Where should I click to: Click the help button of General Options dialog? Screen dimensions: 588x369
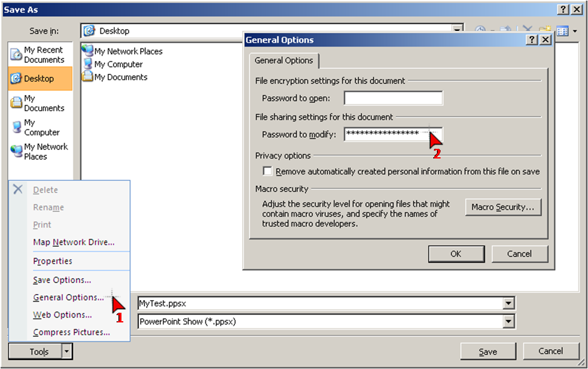click(532, 40)
